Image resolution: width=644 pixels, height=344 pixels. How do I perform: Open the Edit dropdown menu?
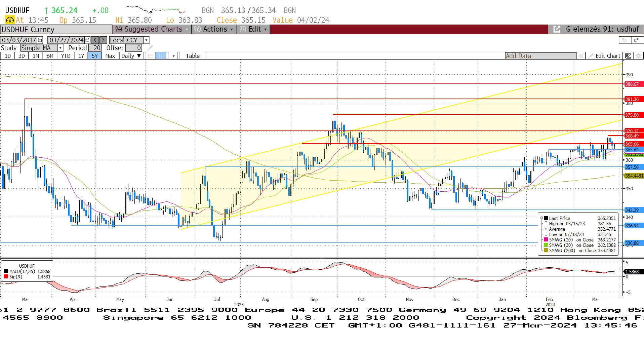pyautogui.click(x=253, y=29)
